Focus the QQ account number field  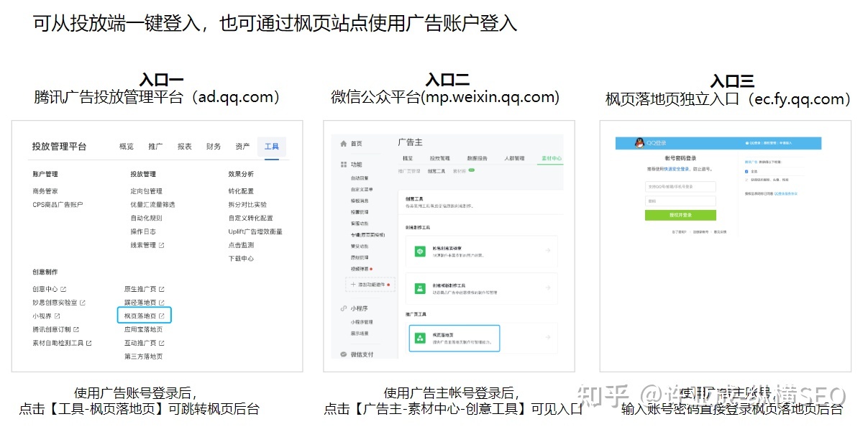pos(680,186)
